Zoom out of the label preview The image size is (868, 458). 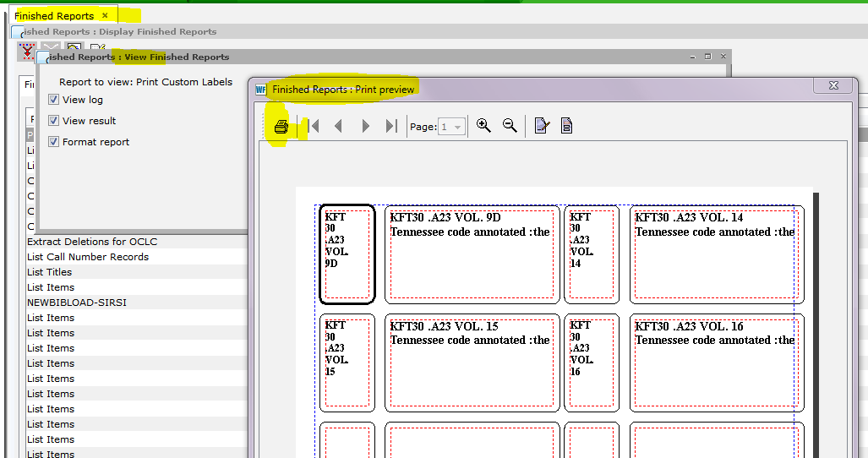(x=510, y=125)
